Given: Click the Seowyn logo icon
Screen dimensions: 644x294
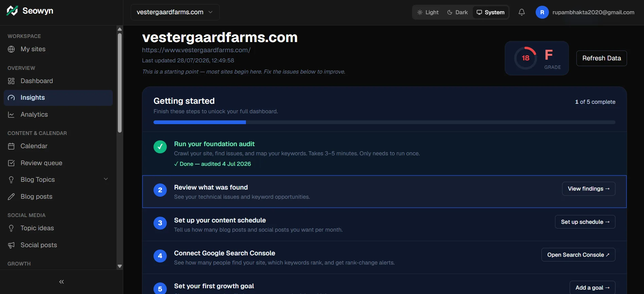Looking at the screenshot, I should coord(12,11).
